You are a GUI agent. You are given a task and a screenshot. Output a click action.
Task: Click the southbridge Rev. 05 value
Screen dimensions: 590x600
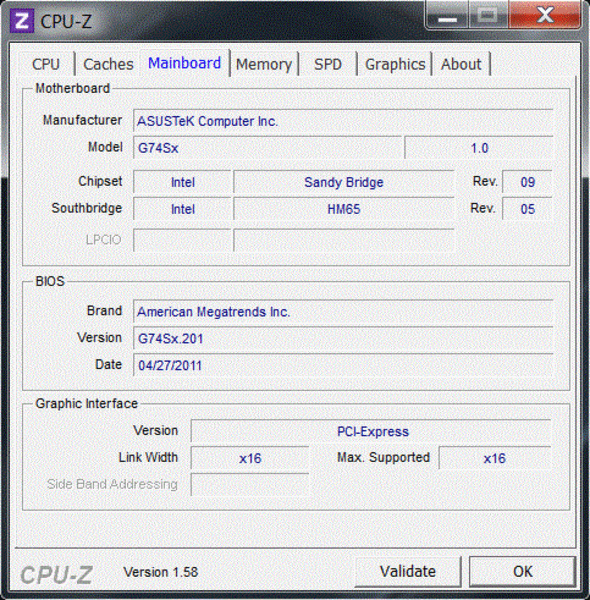point(527,209)
